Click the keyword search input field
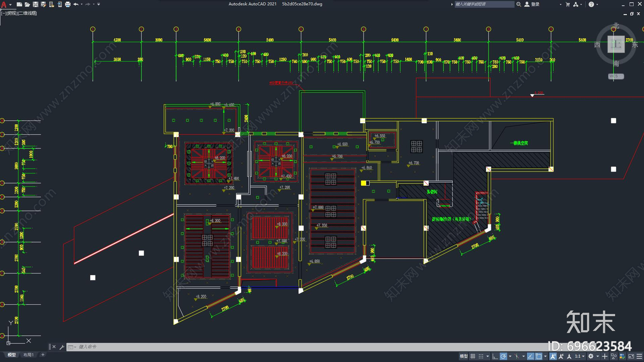 click(x=484, y=4)
